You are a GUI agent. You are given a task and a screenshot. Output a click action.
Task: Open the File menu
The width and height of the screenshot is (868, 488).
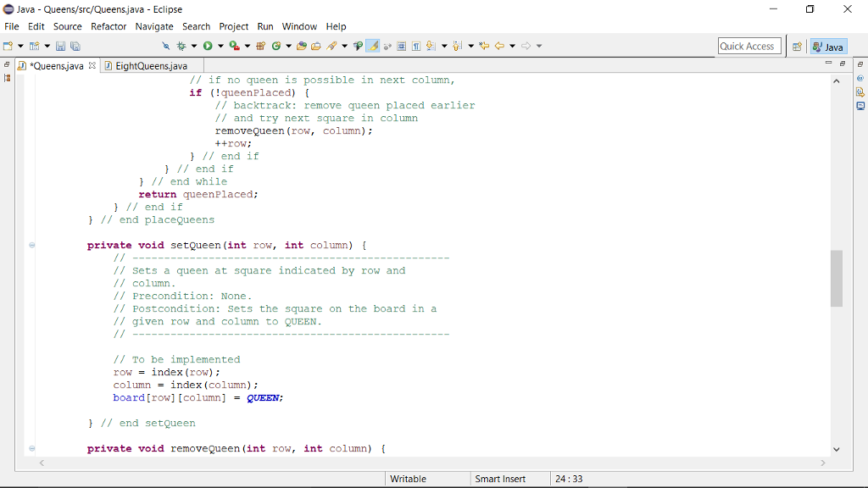coord(12,26)
